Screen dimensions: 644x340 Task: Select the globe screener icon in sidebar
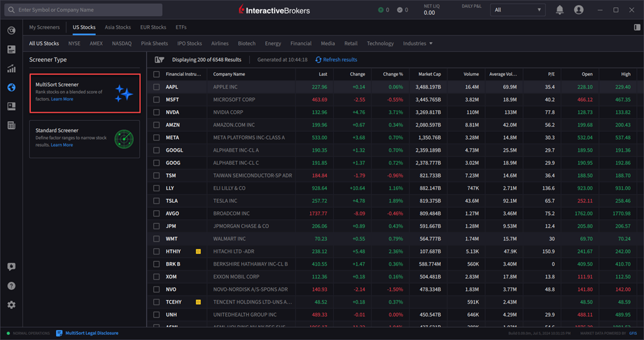coord(12,87)
